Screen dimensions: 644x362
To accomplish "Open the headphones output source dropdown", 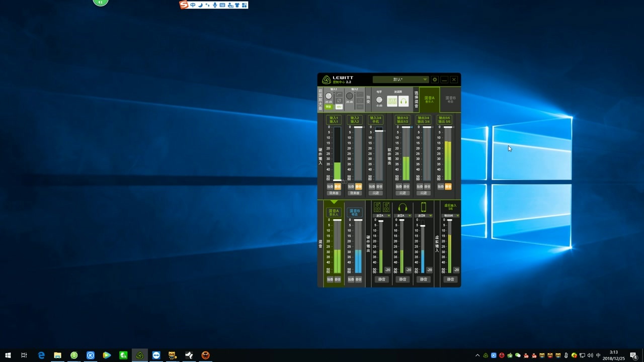I will (x=403, y=216).
